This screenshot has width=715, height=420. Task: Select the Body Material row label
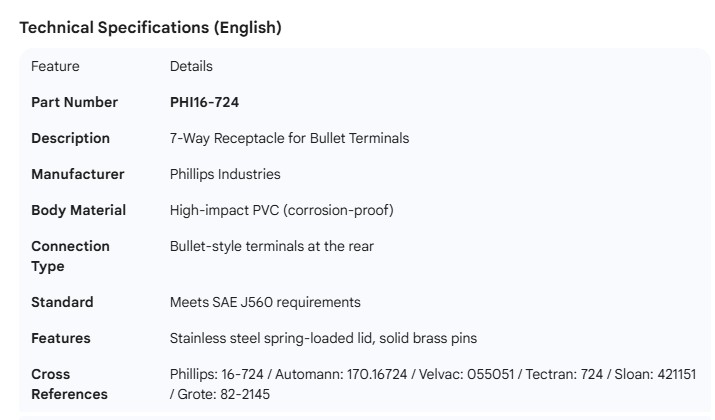pos(78,210)
